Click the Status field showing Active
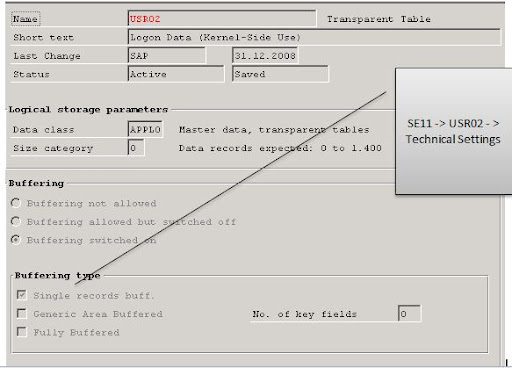Screen dimensions: 512x368 pyautogui.click(x=176, y=74)
